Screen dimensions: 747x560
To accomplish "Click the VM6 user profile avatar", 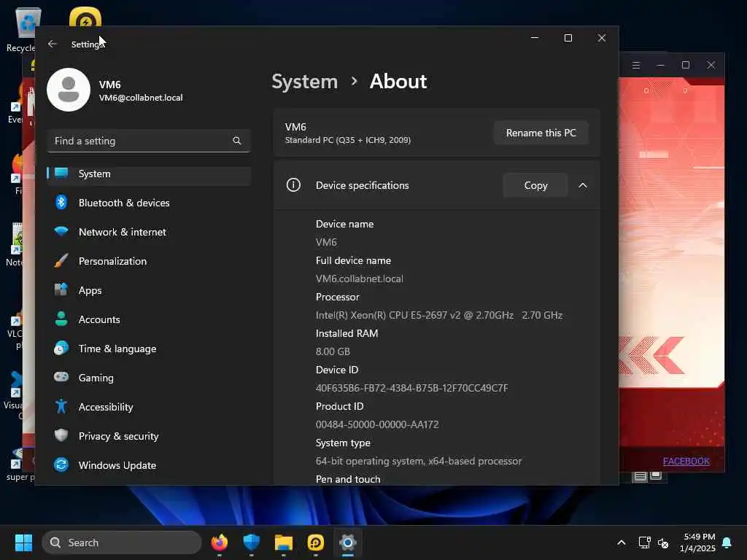I will (69, 90).
